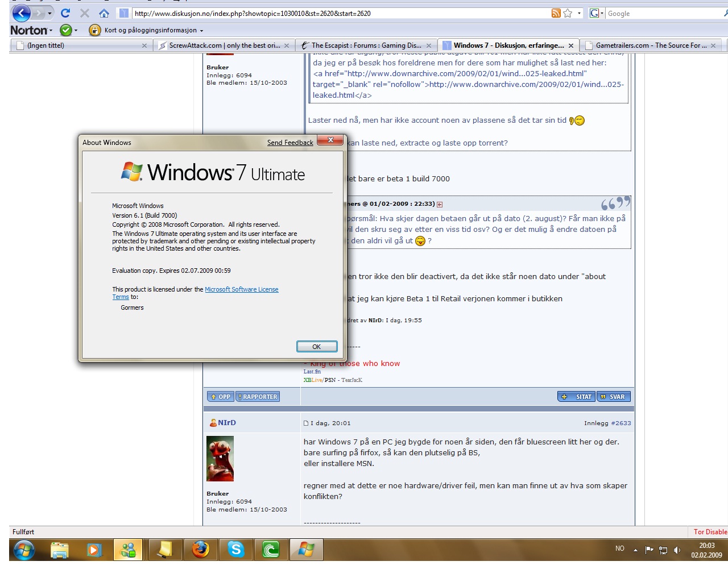Click the Stop loading X icon
Viewport: 728px width, 582px height.
click(x=85, y=13)
